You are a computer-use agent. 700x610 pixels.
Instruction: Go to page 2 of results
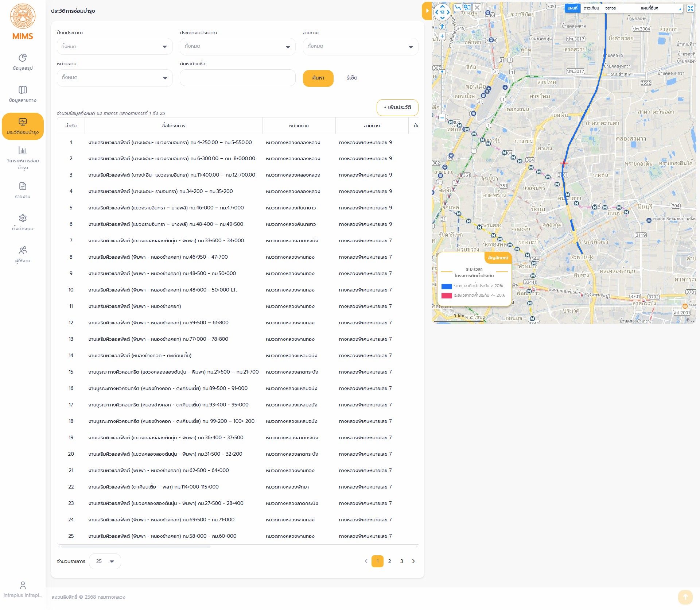pos(389,561)
